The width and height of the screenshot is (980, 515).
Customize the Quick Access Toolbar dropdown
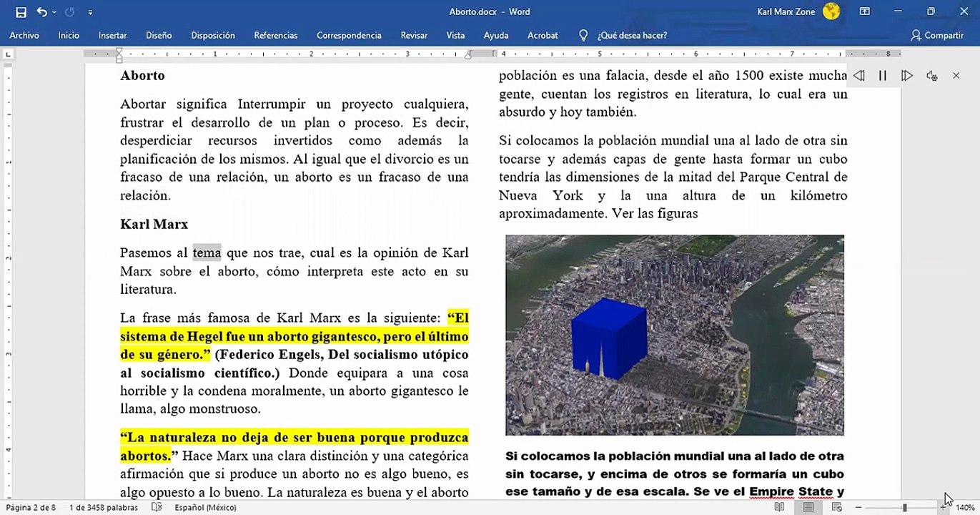coord(90,12)
